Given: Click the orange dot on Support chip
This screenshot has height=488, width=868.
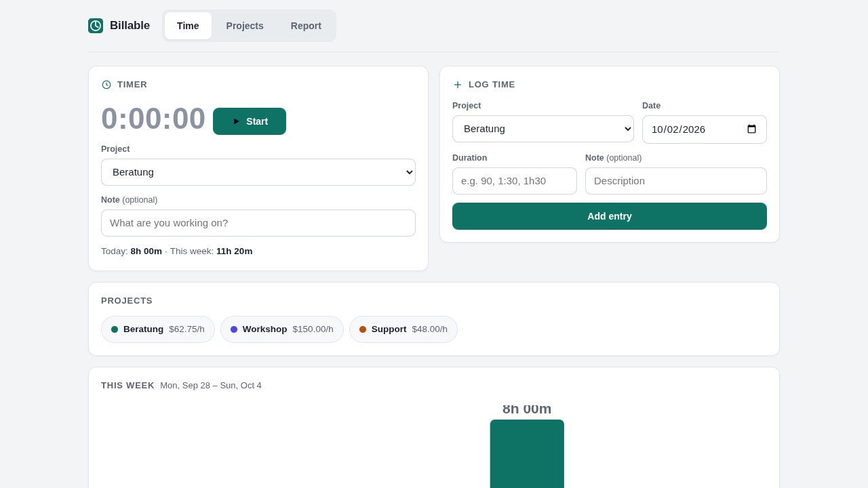Looking at the screenshot, I should coord(363,329).
